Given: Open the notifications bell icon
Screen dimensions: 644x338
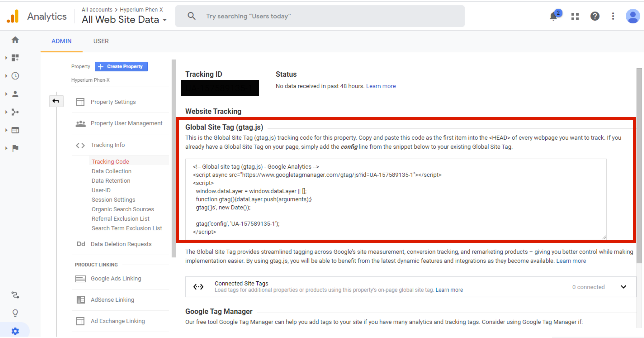Looking at the screenshot, I should (553, 17).
